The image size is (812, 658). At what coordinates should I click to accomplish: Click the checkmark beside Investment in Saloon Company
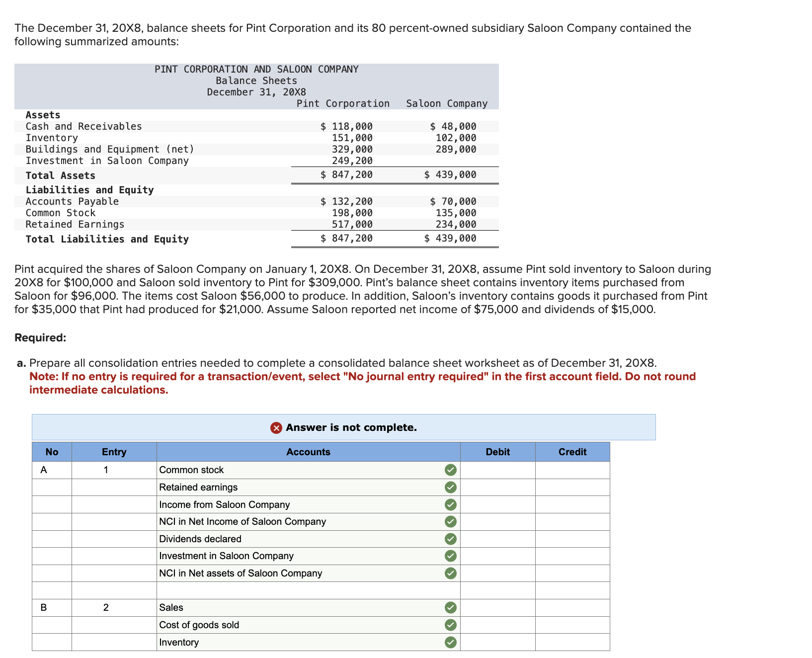[x=450, y=556]
